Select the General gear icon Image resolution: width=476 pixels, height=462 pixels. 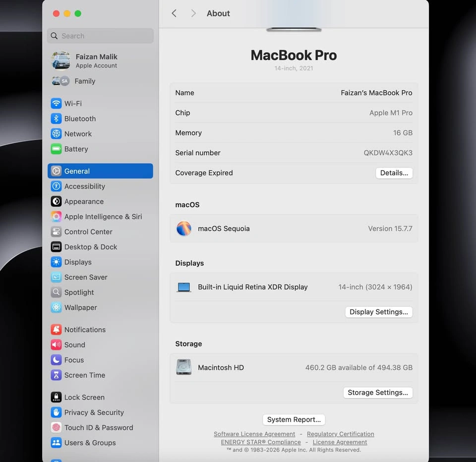(56, 171)
